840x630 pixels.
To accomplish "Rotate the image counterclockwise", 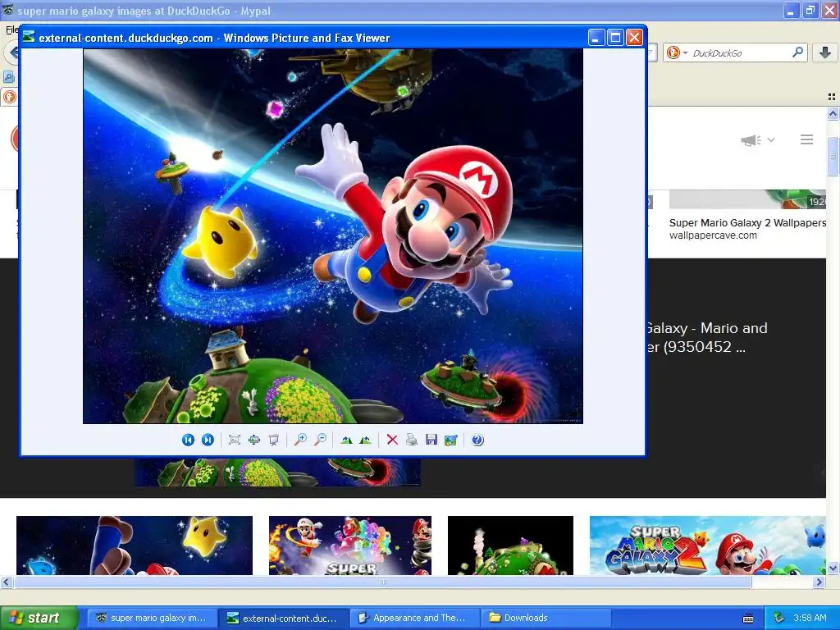I will click(x=366, y=440).
